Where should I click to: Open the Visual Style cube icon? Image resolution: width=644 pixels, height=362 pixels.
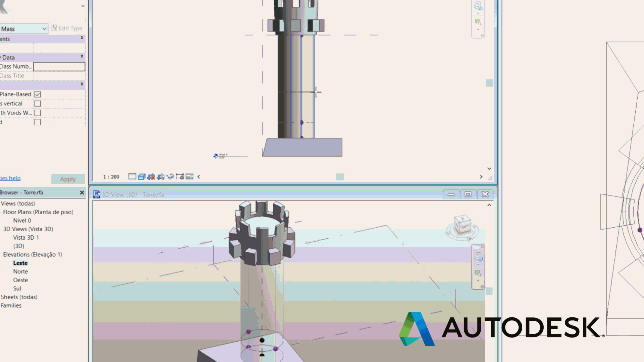[x=142, y=177]
